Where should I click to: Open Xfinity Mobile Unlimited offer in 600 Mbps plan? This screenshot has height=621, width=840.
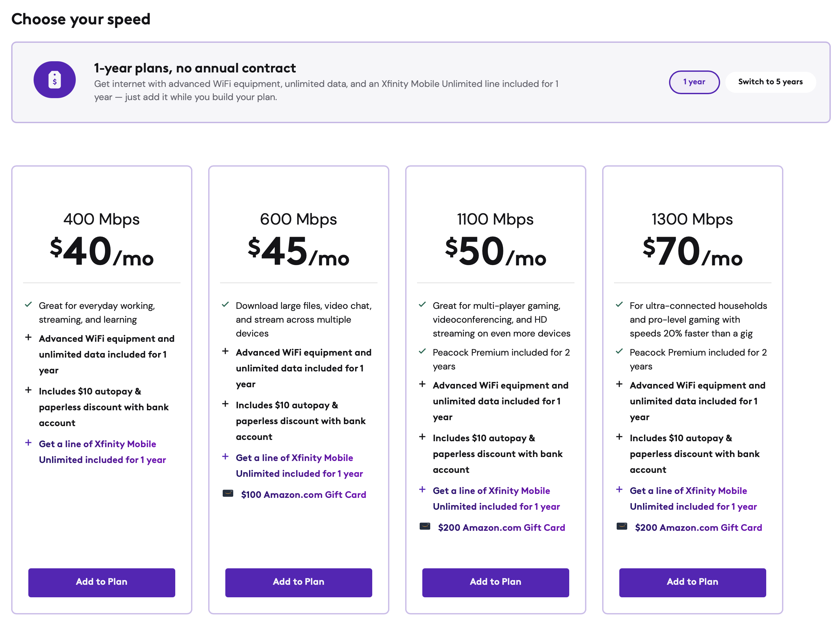[299, 466]
